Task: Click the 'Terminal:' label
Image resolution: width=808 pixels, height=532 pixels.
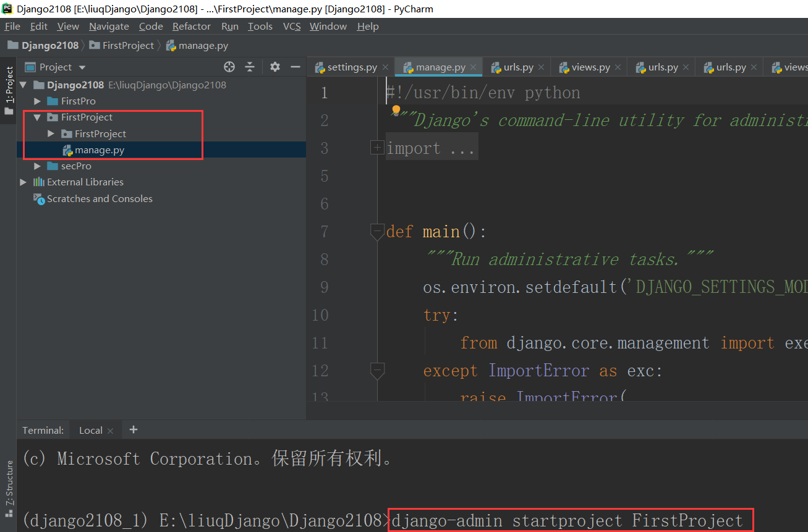Action: point(43,431)
